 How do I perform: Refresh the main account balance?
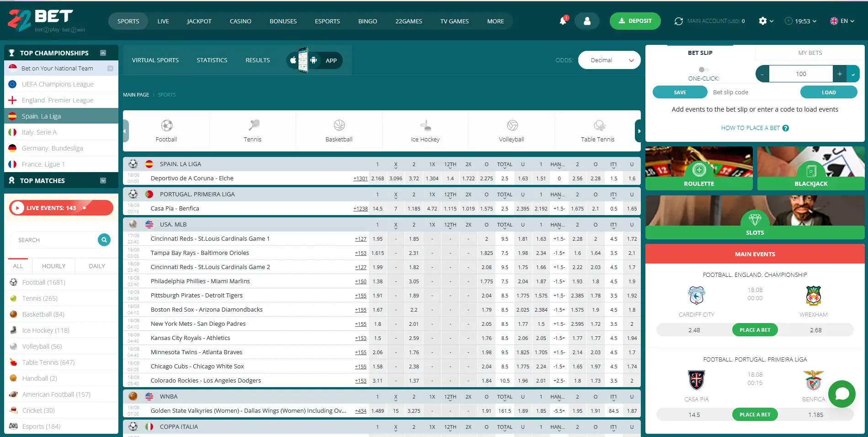pos(679,21)
